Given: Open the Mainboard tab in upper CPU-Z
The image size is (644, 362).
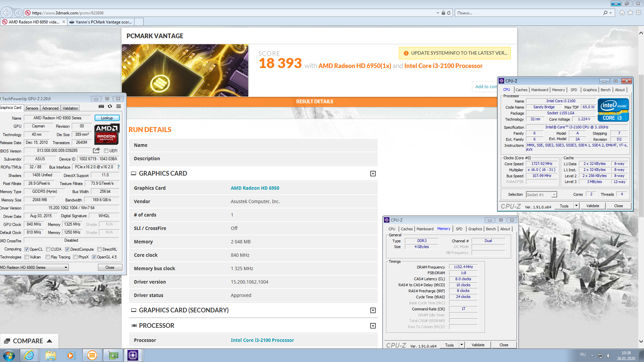Looking at the screenshot, I should pos(540,90).
